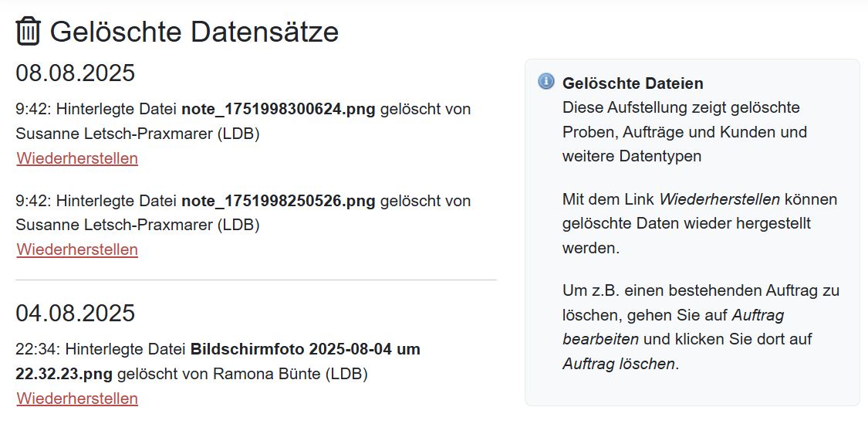Click italic Wiederherstellen word in the info panel
The image size is (868, 424).
pyautogui.click(x=720, y=199)
